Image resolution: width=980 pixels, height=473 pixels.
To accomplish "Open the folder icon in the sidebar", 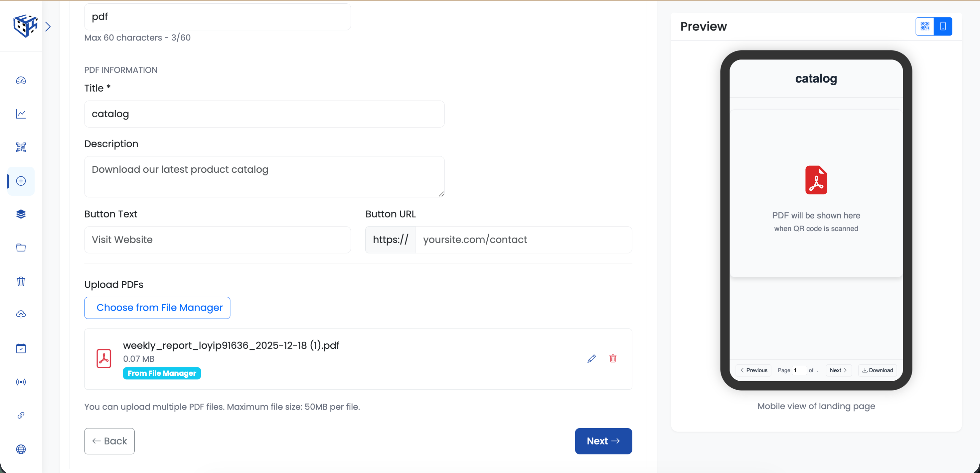I will click(x=21, y=248).
